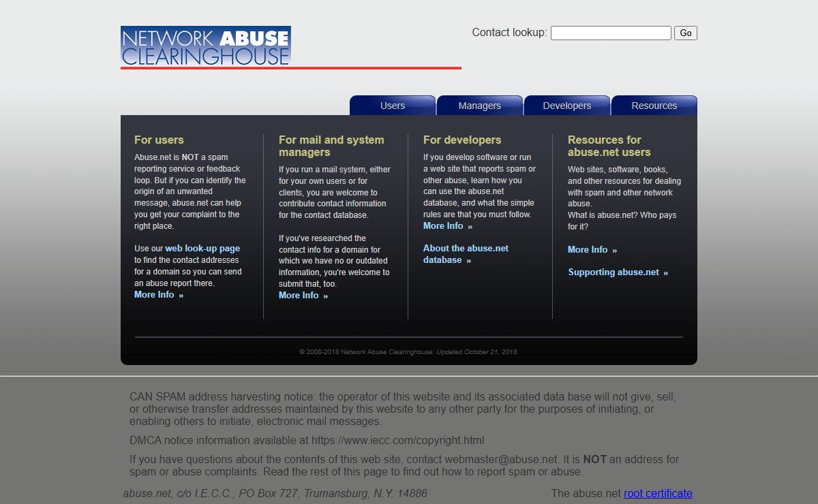The image size is (818, 504).
Task: Click the For developers heading
Action: pos(462,140)
